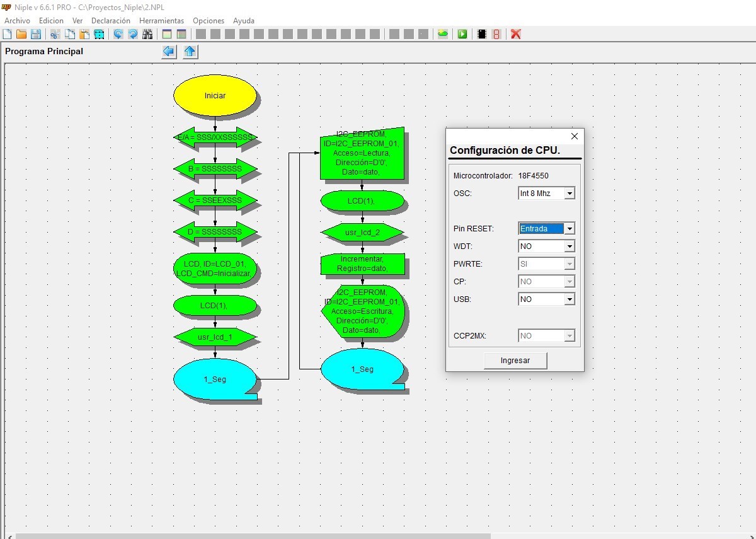Image resolution: width=756 pixels, height=539 pixels.
Task: Click the disabled CCP2MX dropdown
Action: (546, 336)
